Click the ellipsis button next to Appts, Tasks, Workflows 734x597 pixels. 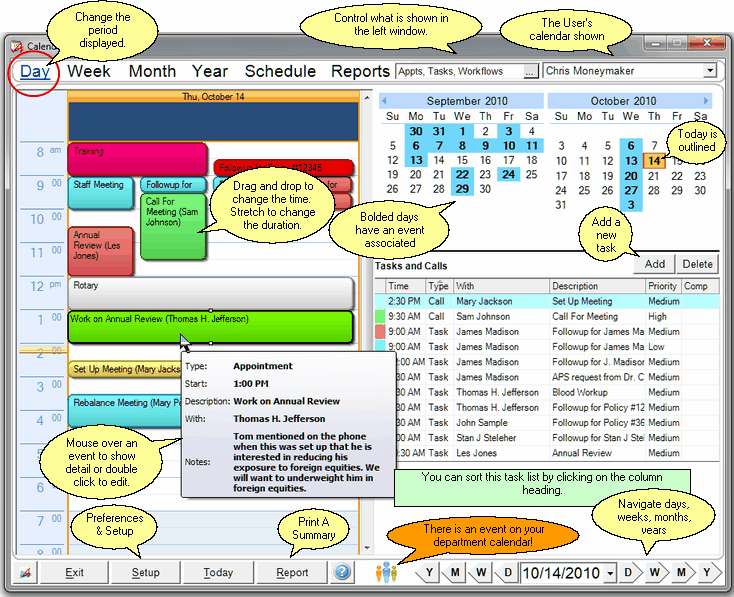coord(529,72)
